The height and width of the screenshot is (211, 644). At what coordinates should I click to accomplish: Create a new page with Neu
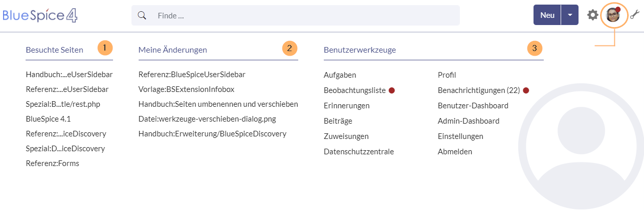(547, 15)
